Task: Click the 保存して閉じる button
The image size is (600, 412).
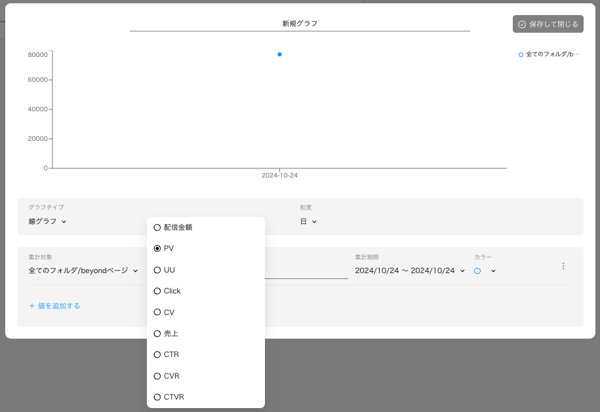Action: [547, 24]
